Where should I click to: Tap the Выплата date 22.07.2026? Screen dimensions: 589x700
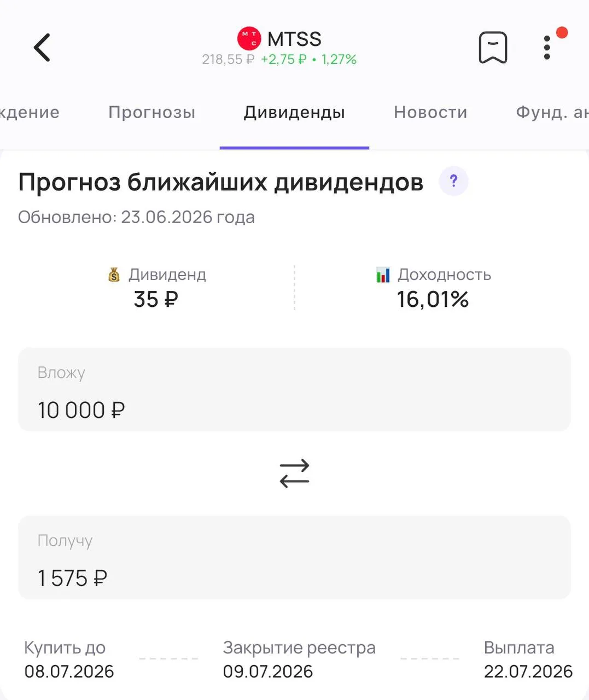pos(528,671)
